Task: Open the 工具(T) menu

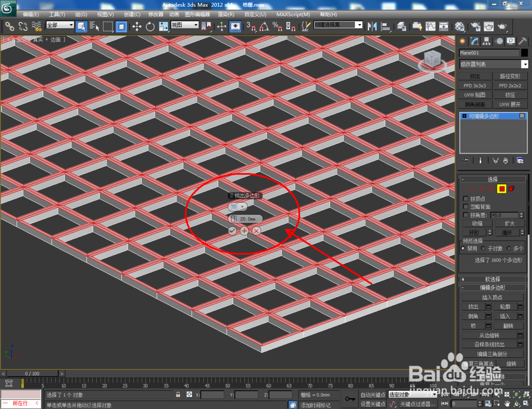Action: tap(57, 14)
